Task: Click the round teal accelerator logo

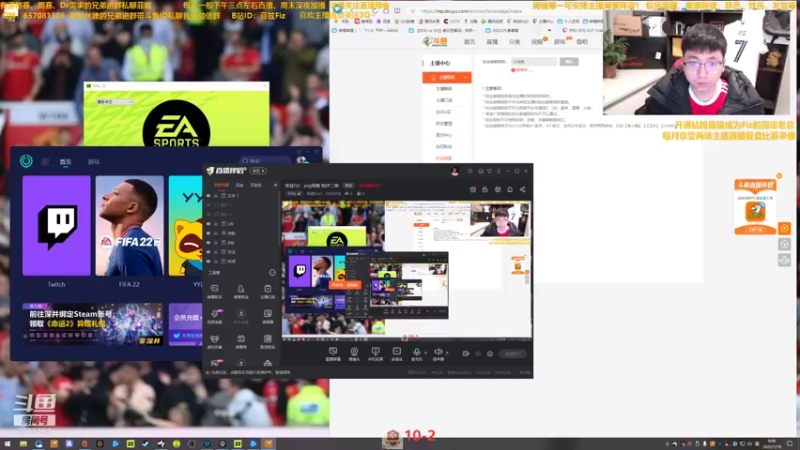Action: pyautogui.click(x=27, y=161)
